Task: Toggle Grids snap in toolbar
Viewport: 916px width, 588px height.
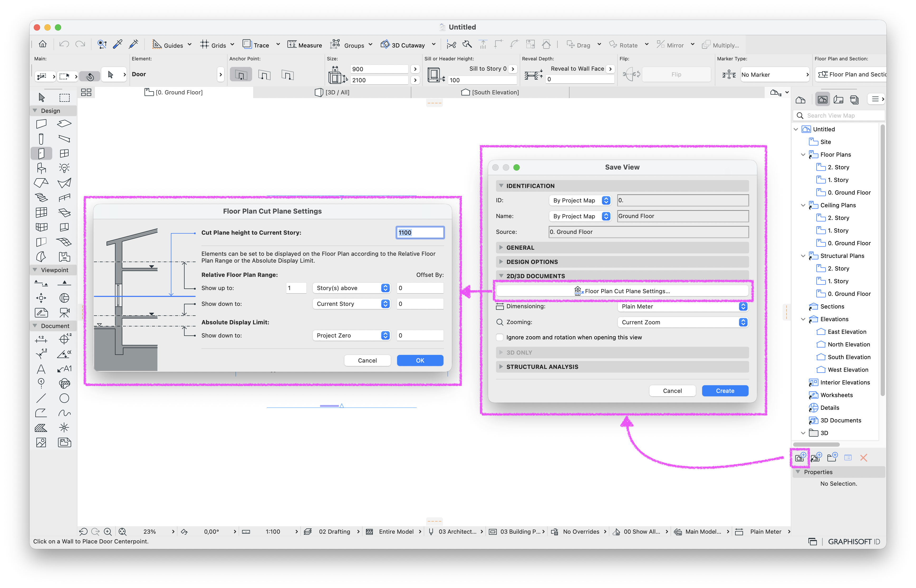Action: tap(213, 45)
